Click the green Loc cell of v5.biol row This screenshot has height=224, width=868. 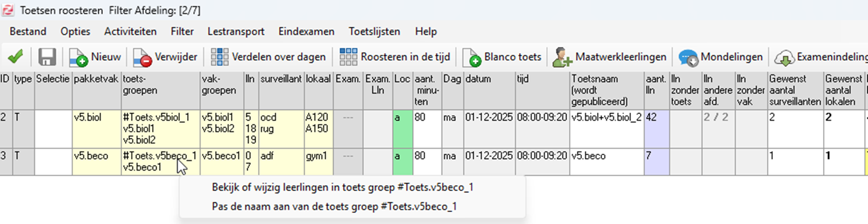[402, 129]
